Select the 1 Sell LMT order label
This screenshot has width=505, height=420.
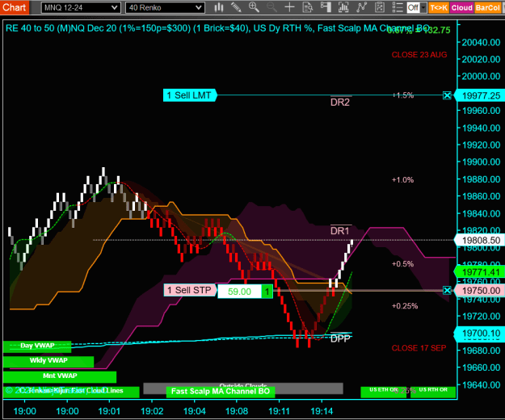190,95
